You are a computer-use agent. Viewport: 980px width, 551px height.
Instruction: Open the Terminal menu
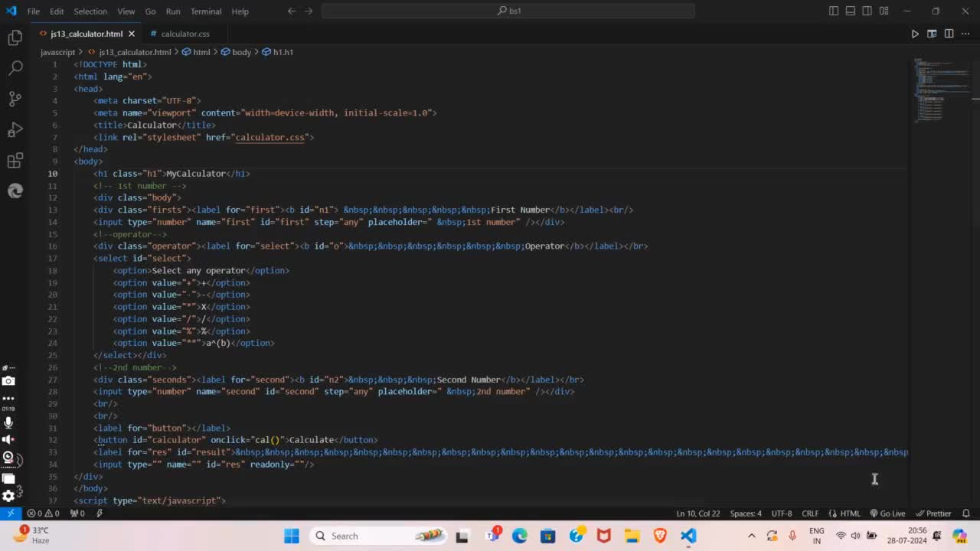206,11
